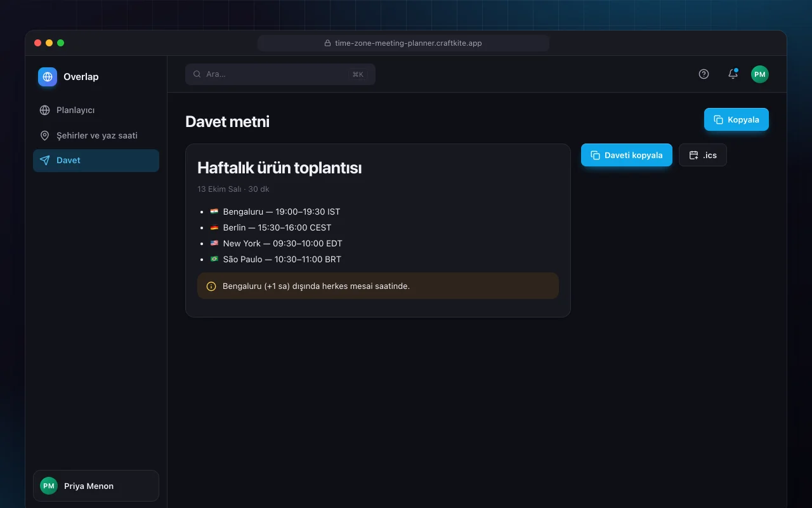
Task: Click the Overlap app name
Action: [x=81, y=77]
